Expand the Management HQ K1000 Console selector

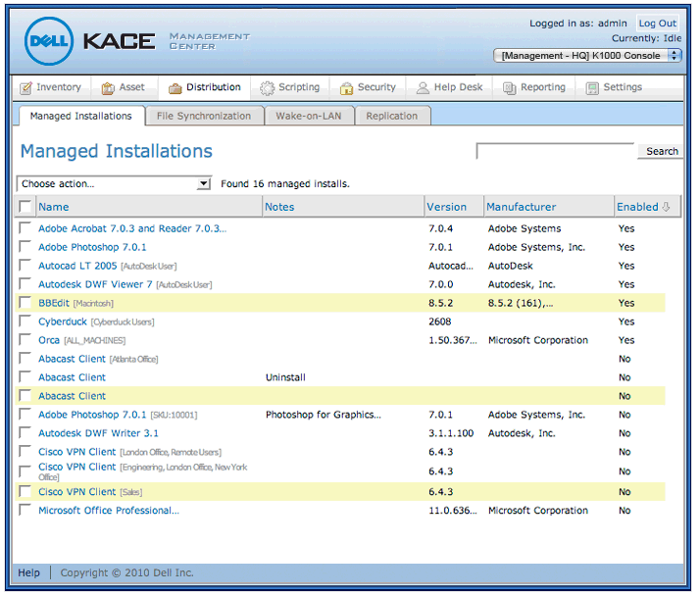(587, 56)
